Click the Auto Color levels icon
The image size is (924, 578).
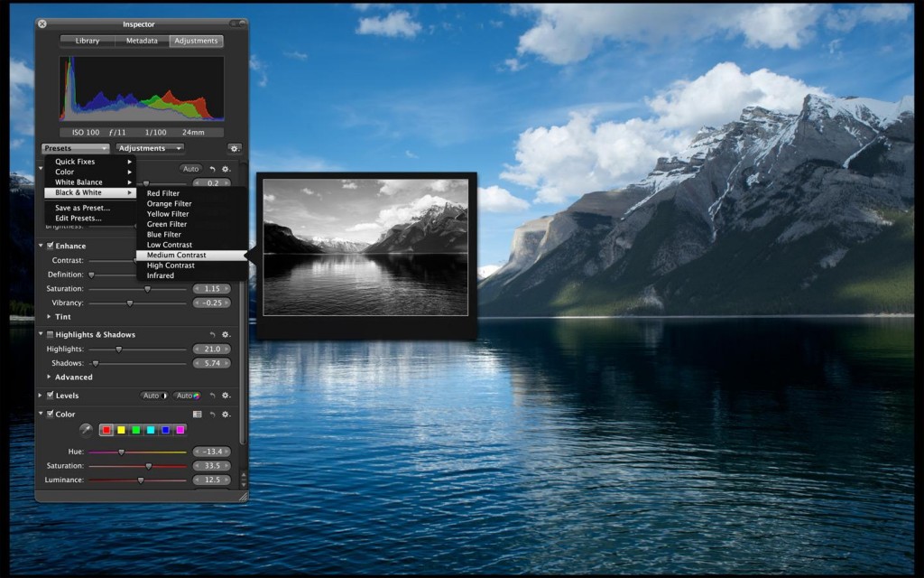click(x=185, y=396)
